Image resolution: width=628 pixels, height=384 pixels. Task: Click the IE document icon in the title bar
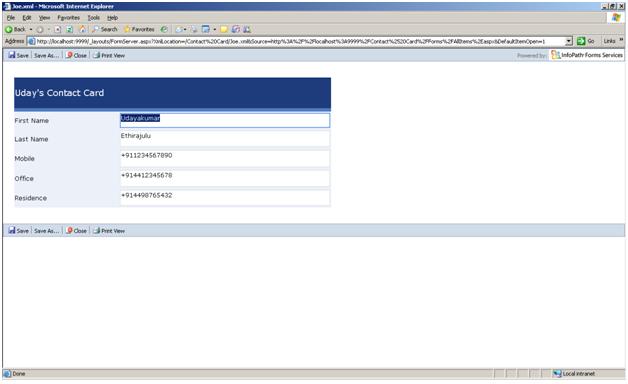click(x=6, y=6)
